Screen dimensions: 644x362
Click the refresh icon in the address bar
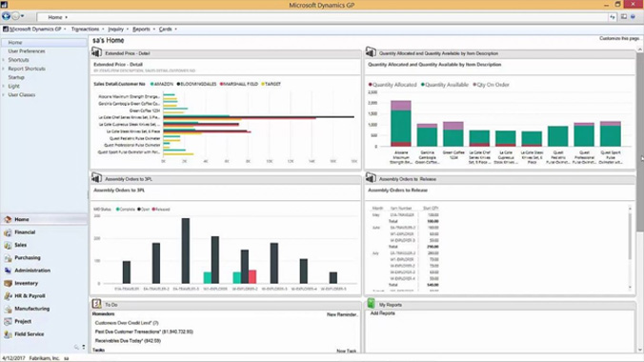click(x=613, y=17)
